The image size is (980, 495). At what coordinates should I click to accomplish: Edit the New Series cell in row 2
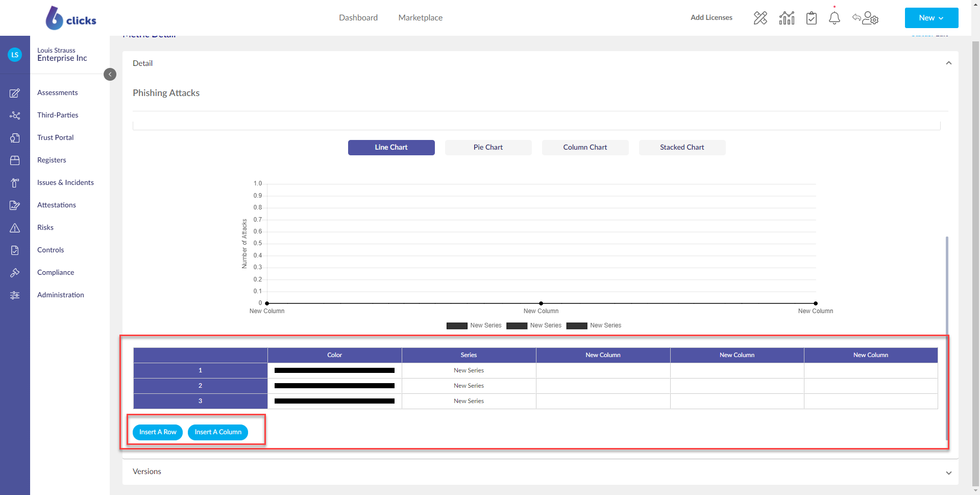pyautogui.click(x=469, y=386)
